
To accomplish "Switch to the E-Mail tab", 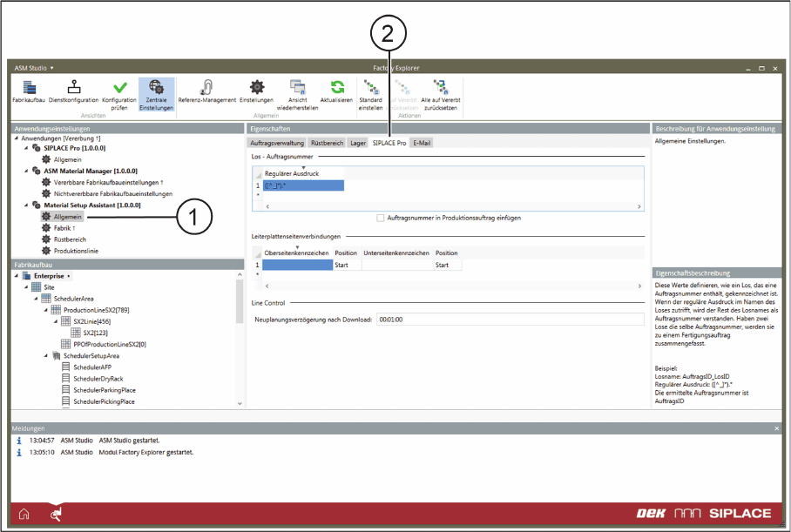I will point(422,143).
